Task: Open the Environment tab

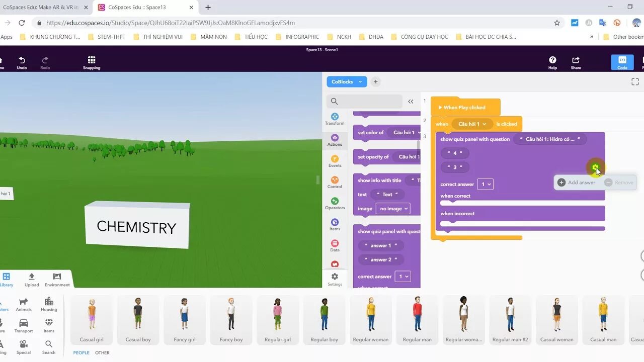Action: pyautogui.click(x=57, y=280)
